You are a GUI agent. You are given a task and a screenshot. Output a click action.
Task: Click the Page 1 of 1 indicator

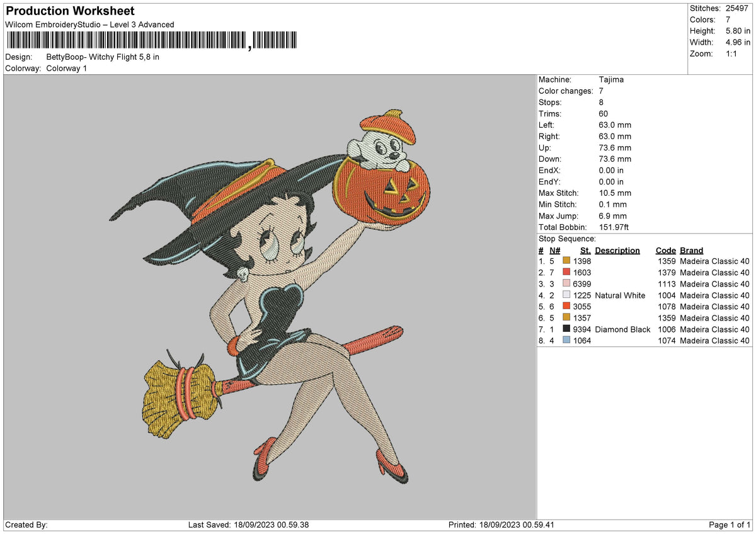[x=730, y=525]
